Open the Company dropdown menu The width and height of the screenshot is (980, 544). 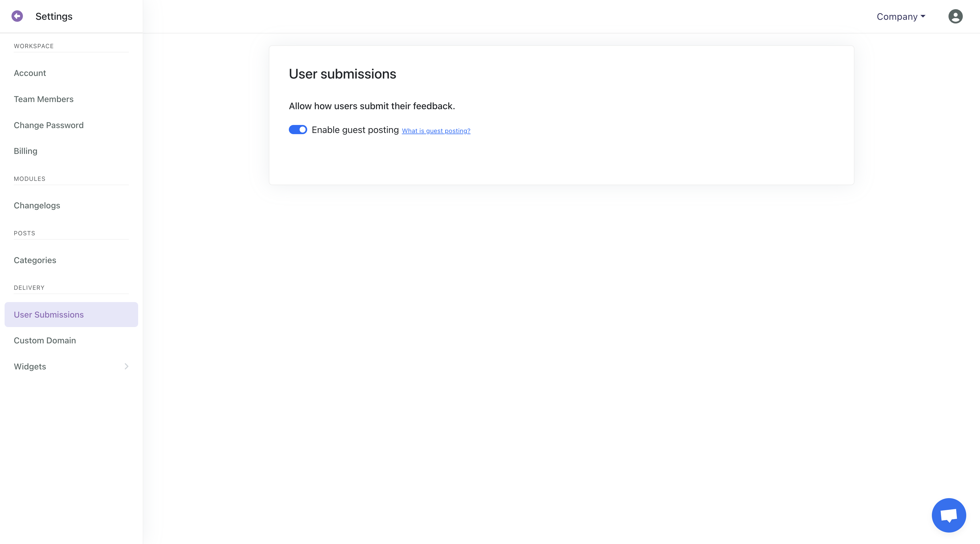pos(901,17)
